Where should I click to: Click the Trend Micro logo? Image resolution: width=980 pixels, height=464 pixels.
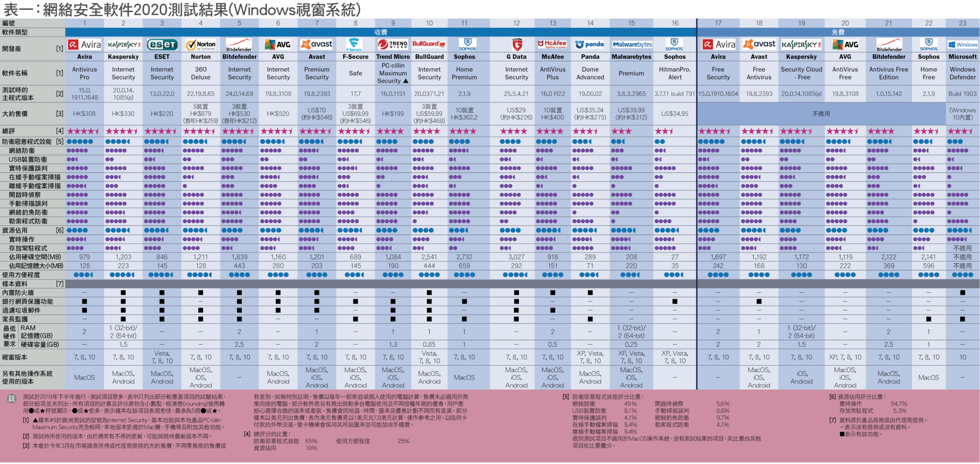[393, 45]
